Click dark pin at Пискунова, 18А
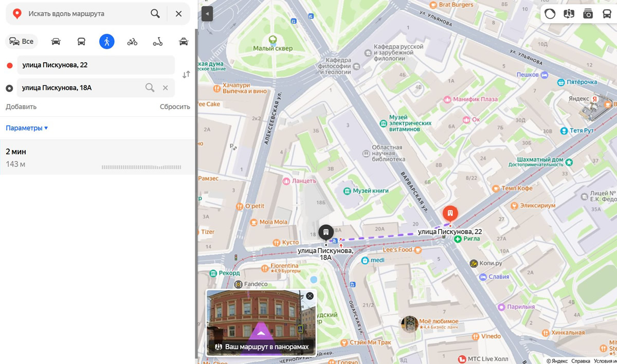 click(x=326, y=232)
